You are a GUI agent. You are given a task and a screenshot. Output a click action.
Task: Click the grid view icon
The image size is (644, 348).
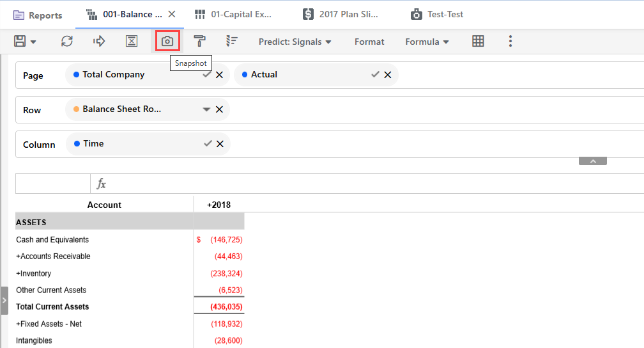coord(478,42)
